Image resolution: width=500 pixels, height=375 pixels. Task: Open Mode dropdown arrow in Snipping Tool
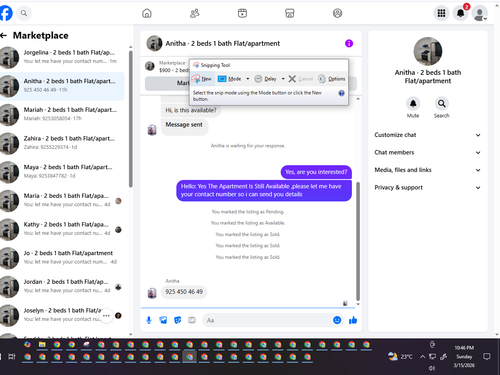(x=248, y=79)
